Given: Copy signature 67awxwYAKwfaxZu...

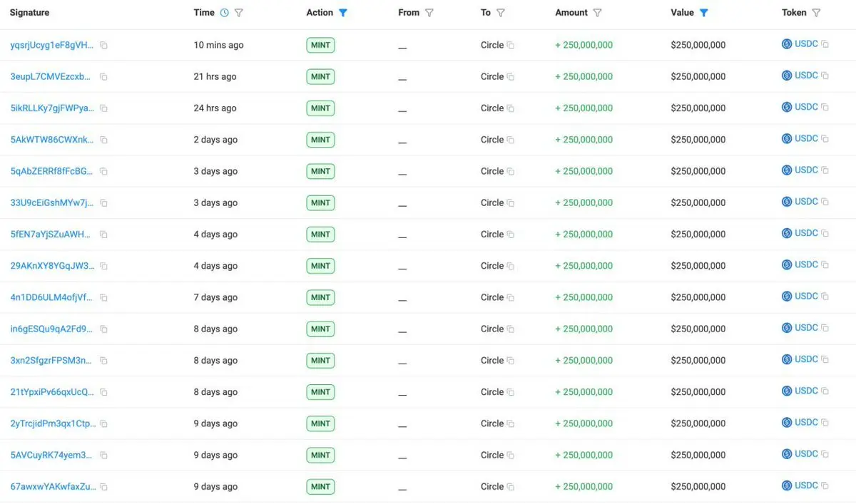Looking at the screenshot, I should click(103, 487).
